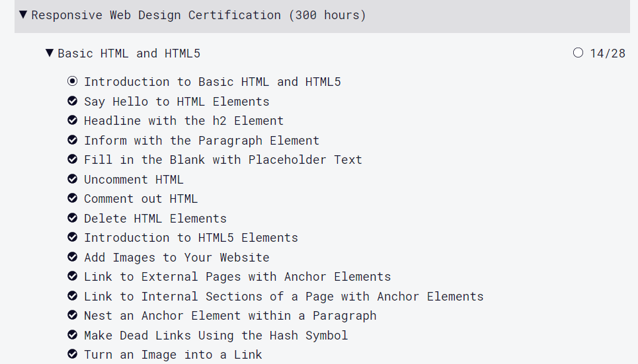The image size is (638, 364).
Task: Click checkmark icon beside Delete HTML Elements
Action: coord(73,218)
